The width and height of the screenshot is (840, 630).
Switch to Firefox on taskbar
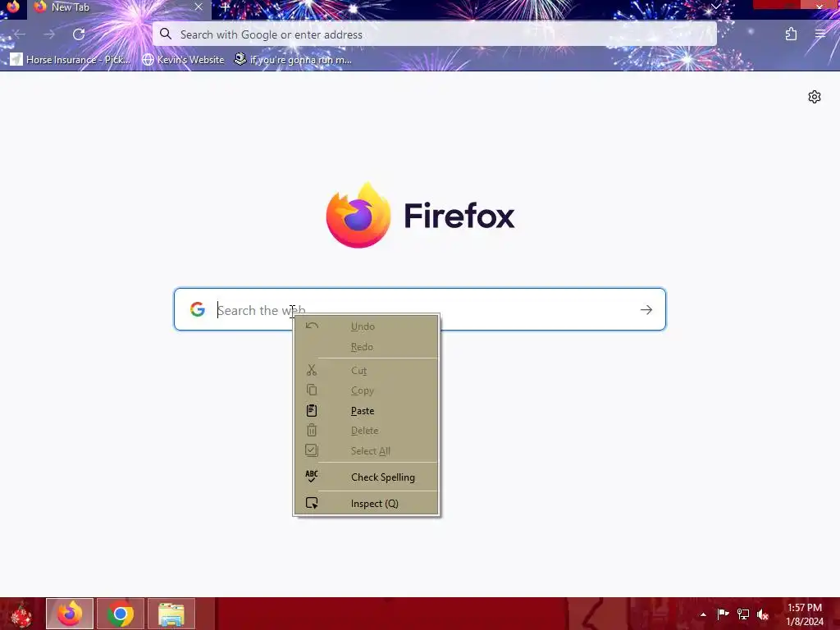pyautogui.click(x=70, y=614)
